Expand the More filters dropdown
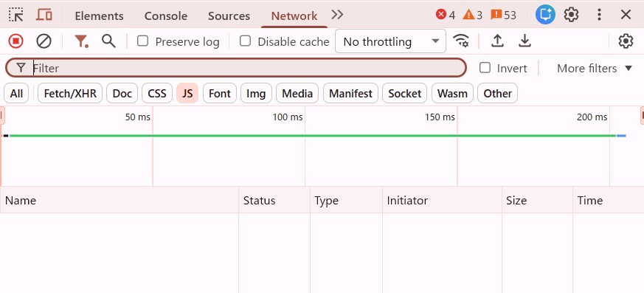Viewport: 644px width, 293px height. [595, 68]
